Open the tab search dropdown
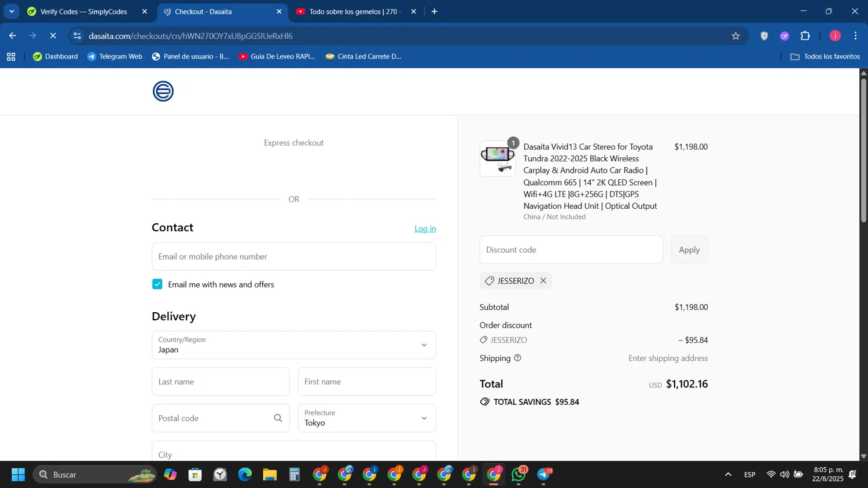The image size is (868, 488). [x=12, y=12]
